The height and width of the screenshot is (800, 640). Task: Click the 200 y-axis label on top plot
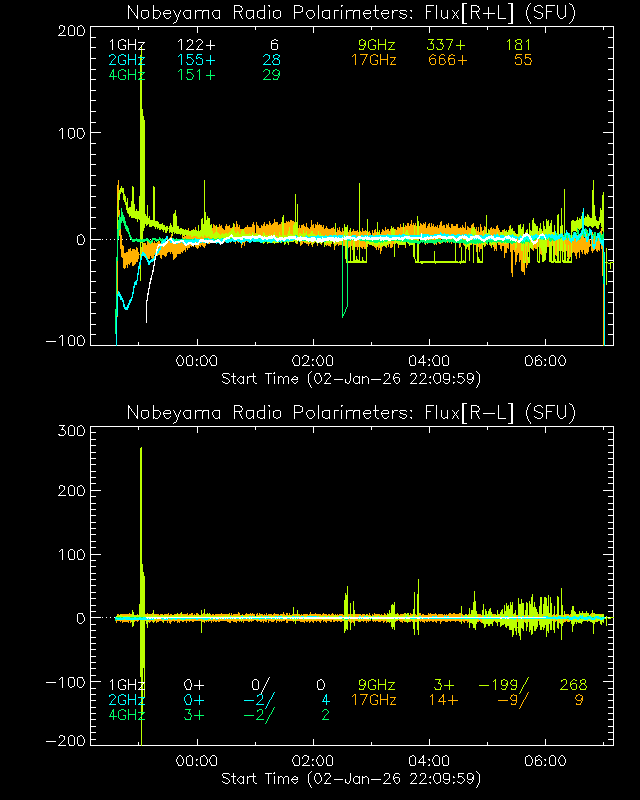click(x=71, y=31)
